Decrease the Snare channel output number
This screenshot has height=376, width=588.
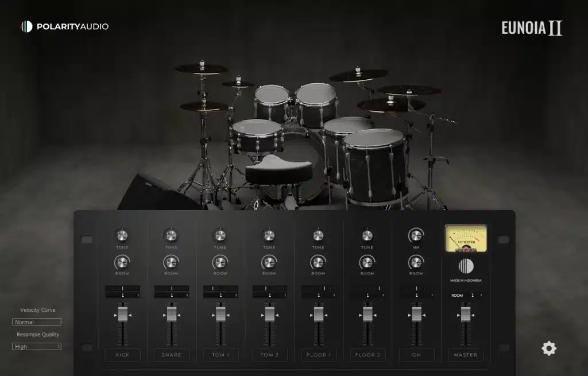[187, 297]
